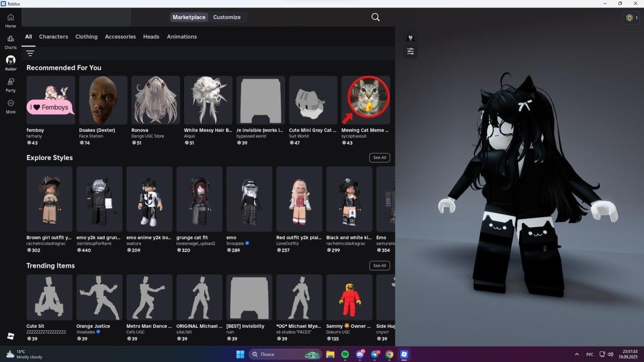Open Windows Start button
This screenshot has height=362, width=644.
pos(240,354)
